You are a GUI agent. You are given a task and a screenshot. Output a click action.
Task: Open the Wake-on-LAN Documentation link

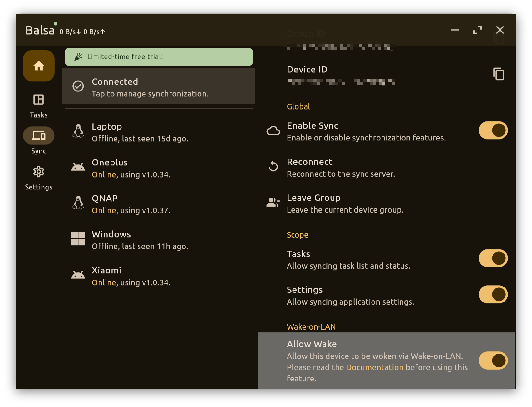coord(374,367)
